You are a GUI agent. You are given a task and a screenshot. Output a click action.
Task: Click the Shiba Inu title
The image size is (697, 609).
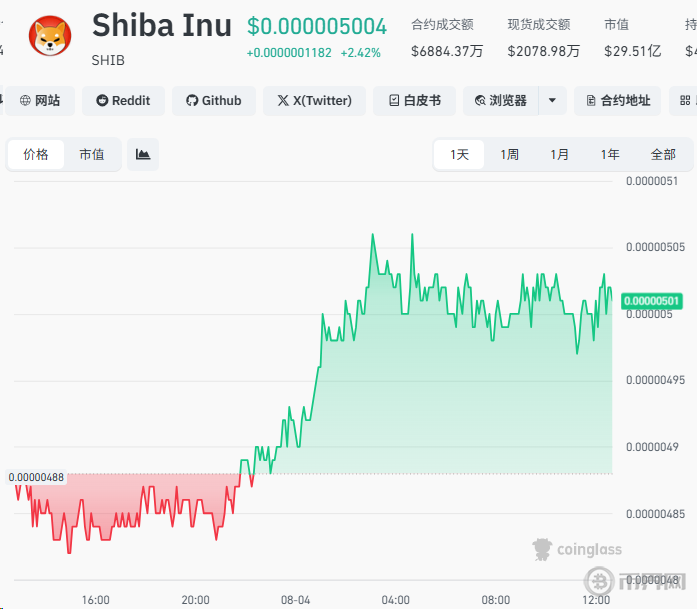point(162,25)
